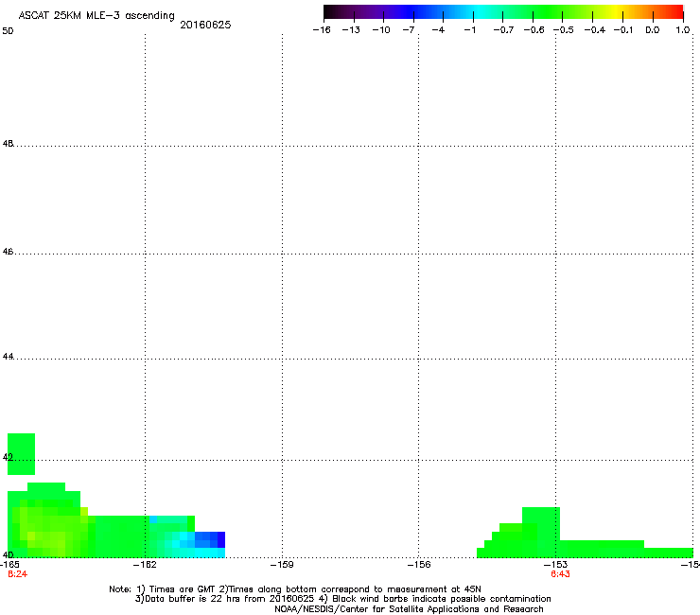The image size is (700, 615).
Task: Click the longitude axis label "-159"
Action: coord(282,565)
